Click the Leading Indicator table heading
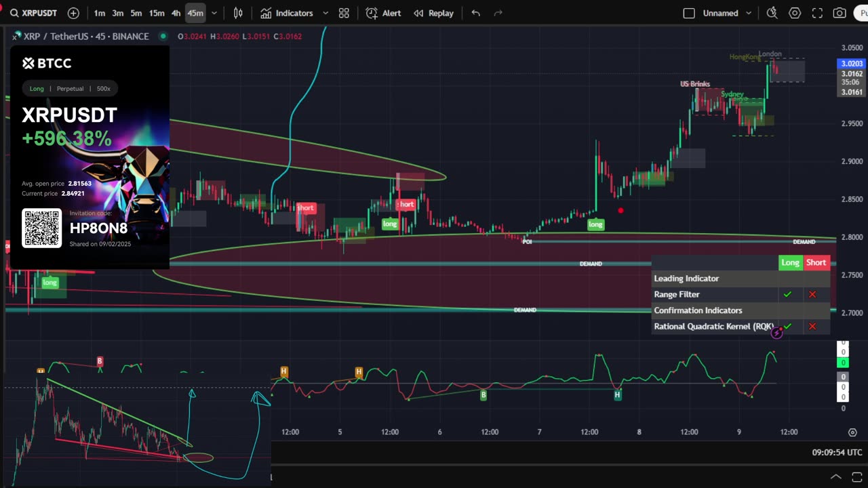868x488 pixels. (686, 279)
